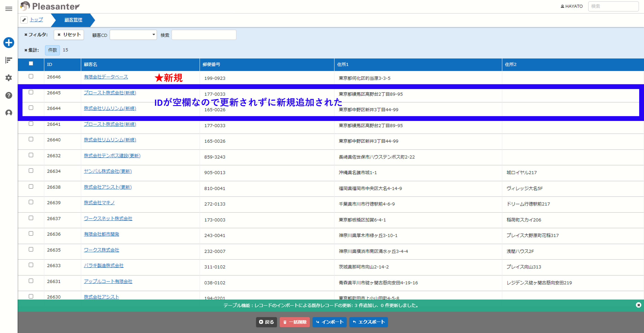This screenshot has height=333, width=644.
Task: Go to トップ breadcrumb link
Action: [x=37, y=20]
